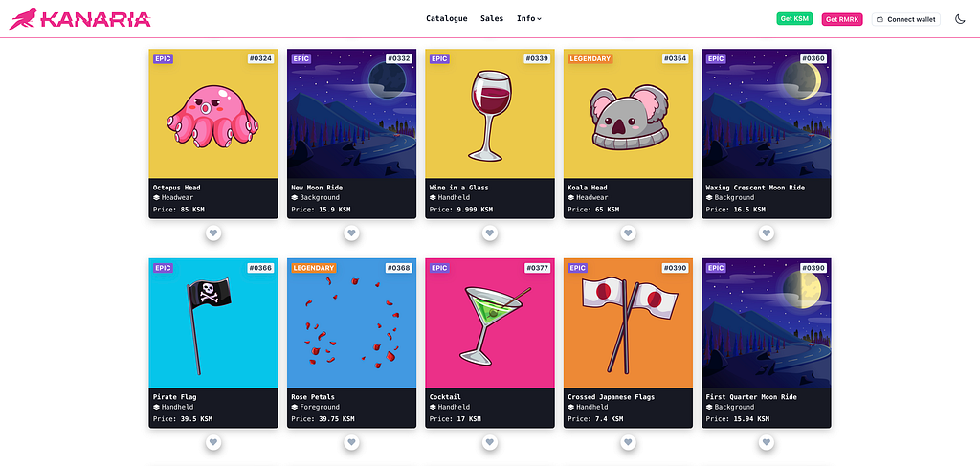Image resolution: width=980 pixels, height=466 pixels.
Task: Click the LEGENDARY badge on Koala Head
Action: [x=590, y=58]
